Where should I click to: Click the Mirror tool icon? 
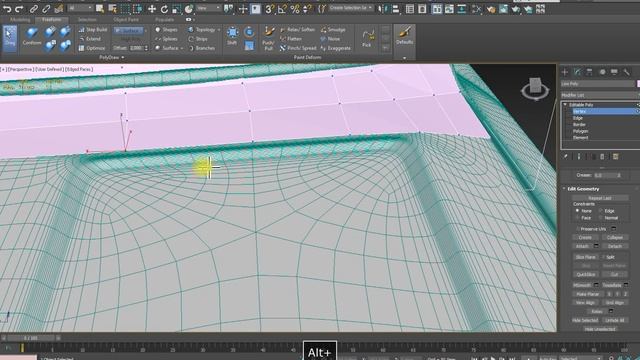(x=383, y=9)
